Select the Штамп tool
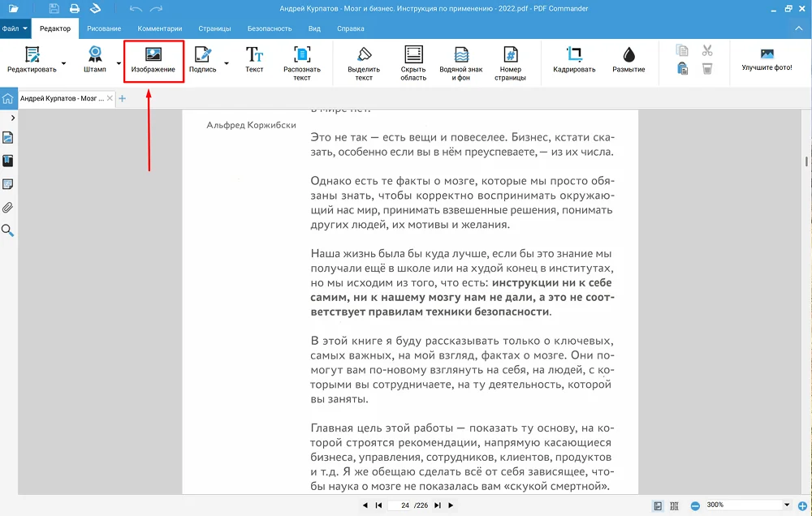 (95, 59)
